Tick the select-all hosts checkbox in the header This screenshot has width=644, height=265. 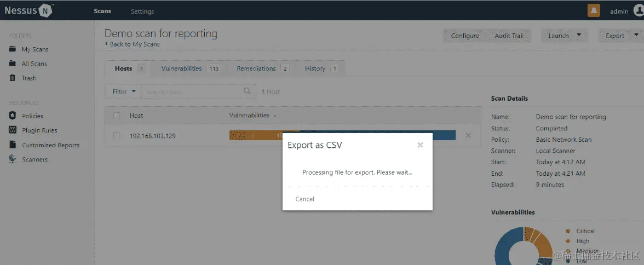click(x=116, y=116)
